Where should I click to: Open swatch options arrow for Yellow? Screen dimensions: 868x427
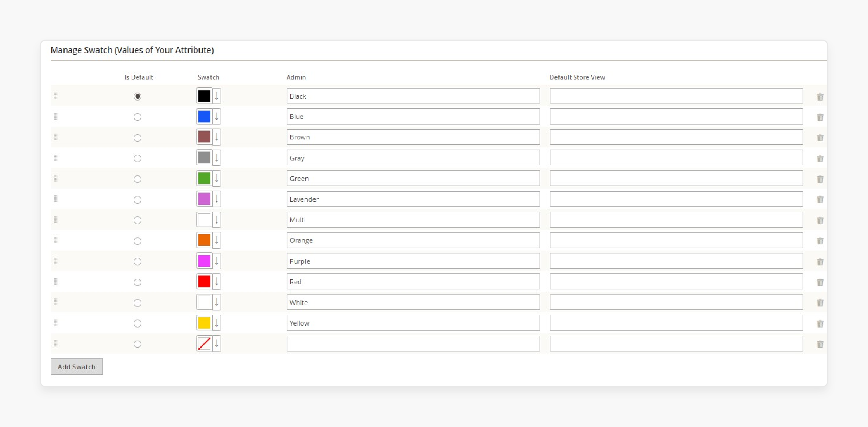click(217, 322)
